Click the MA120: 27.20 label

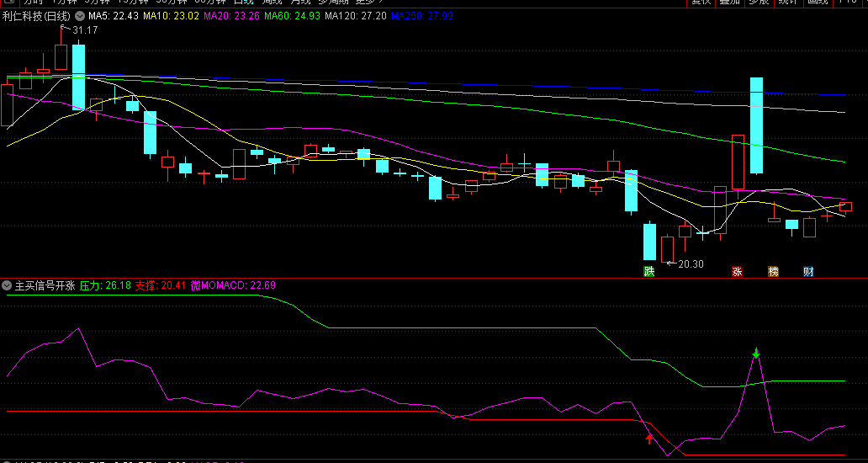tap(356, 16)
